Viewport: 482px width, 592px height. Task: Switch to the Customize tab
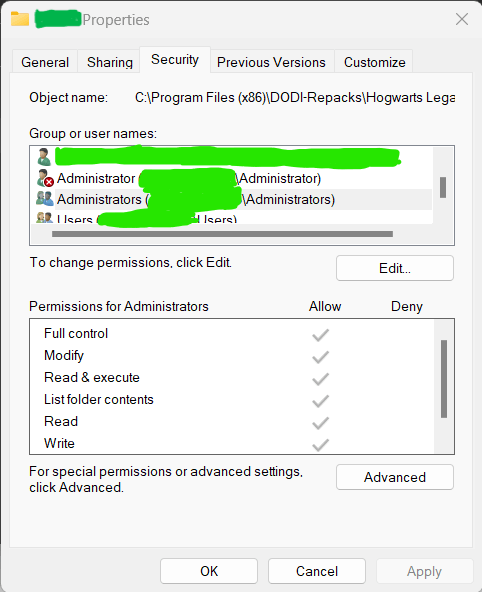[374, 62]
